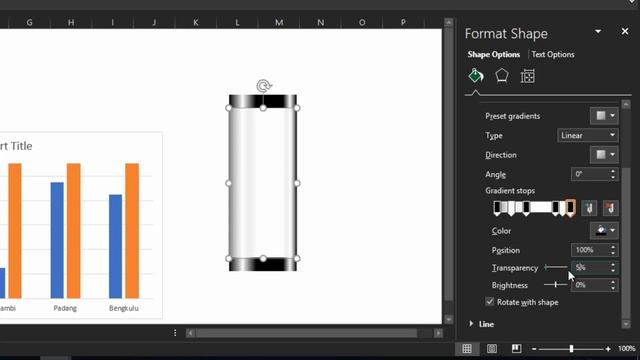Image resolution: width=640 pixels, height=360 pixels.
Task: Click the horizontal scrollbar left arrow
Action: [x=190, y=333]
